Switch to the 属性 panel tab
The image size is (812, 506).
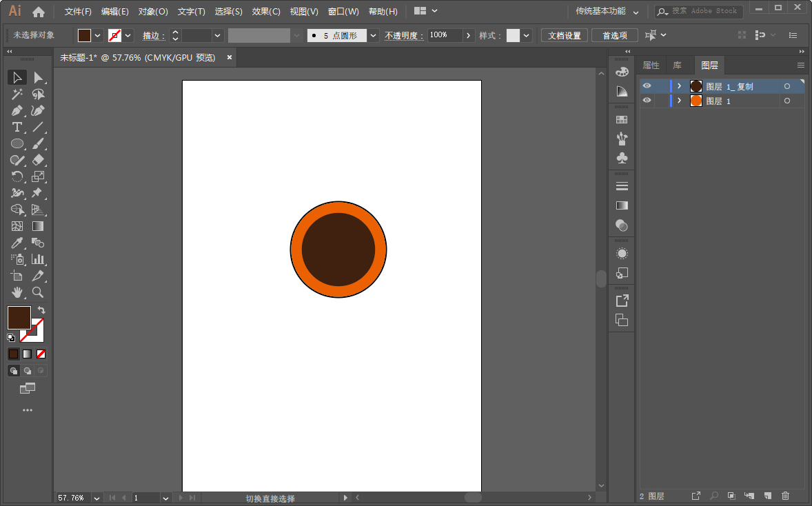(x=651, y=65)
